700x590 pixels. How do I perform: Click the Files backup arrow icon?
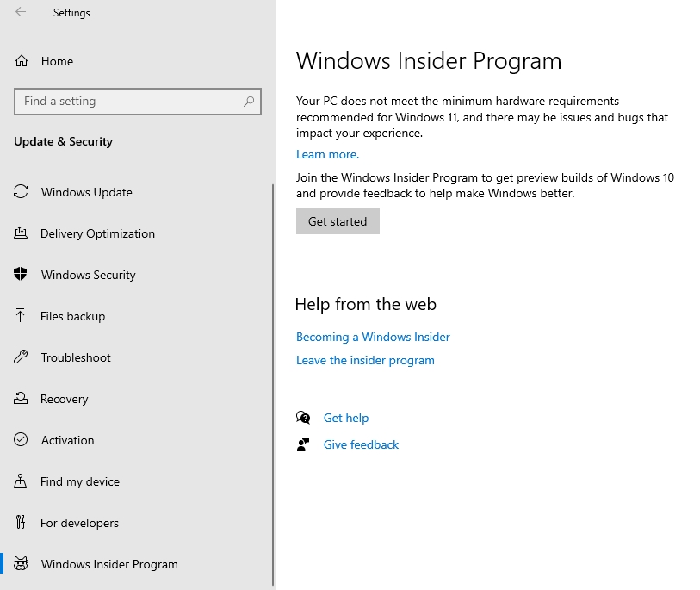[x=22, y=316]
